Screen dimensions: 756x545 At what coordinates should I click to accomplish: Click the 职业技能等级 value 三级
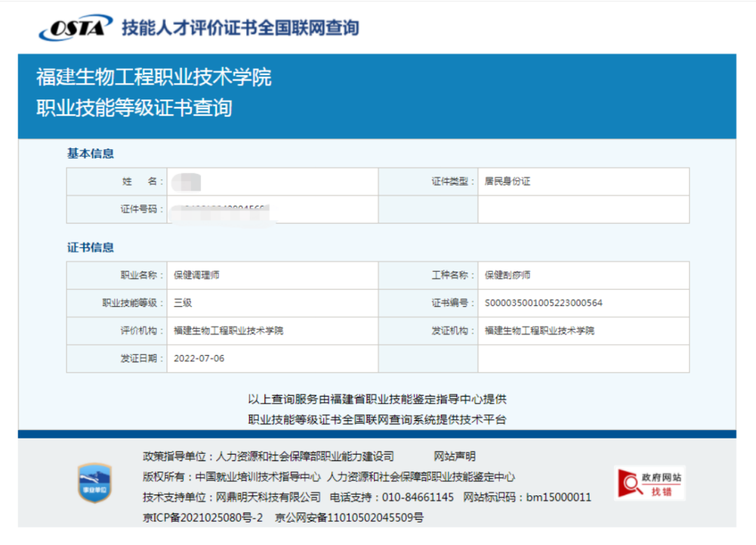183,303
